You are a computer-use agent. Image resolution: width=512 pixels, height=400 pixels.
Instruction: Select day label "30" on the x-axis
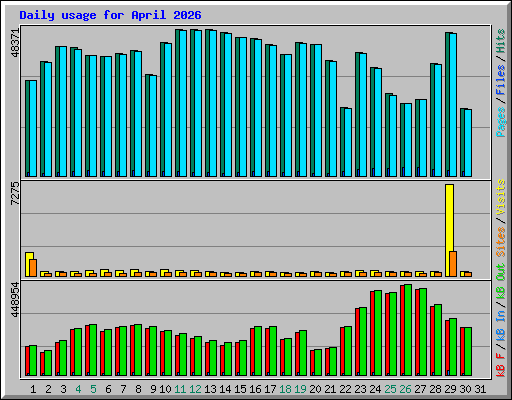[465, 389]
